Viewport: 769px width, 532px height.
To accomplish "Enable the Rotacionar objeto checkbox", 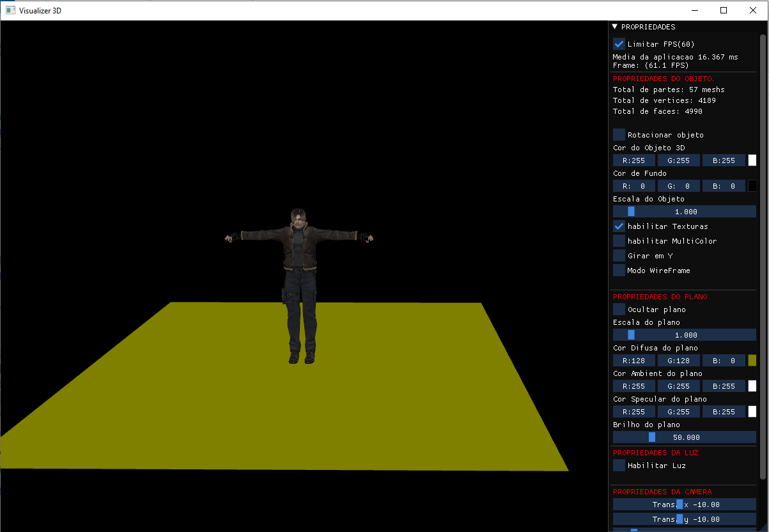I will tap(619, 134).
